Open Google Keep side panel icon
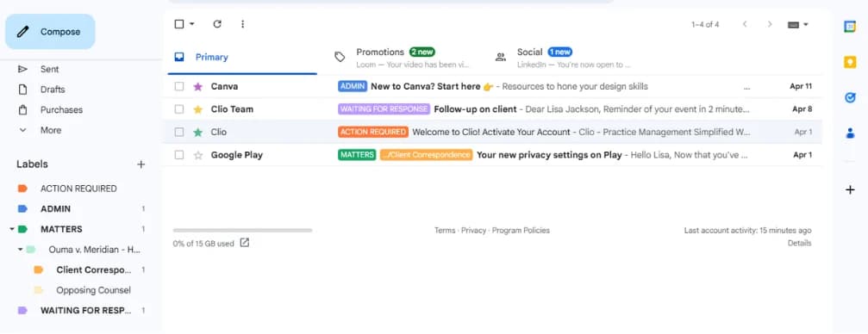The image size is (868, 334). pos(850,63)
